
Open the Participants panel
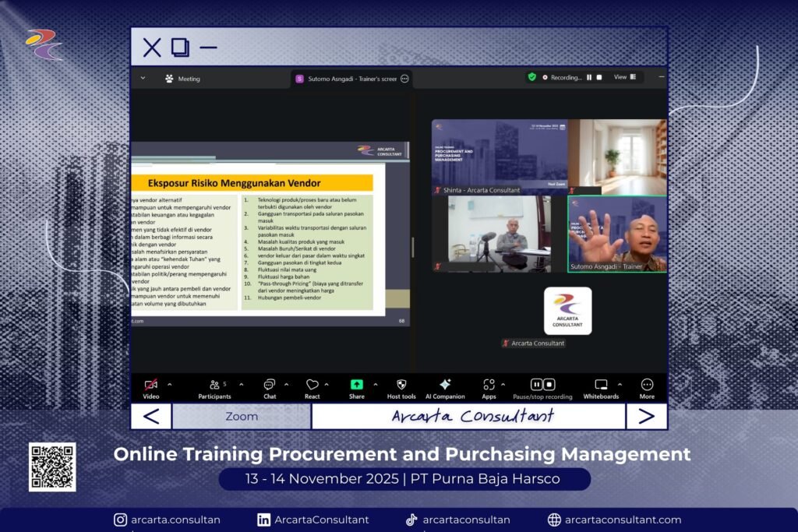click(x=214, y=385)
